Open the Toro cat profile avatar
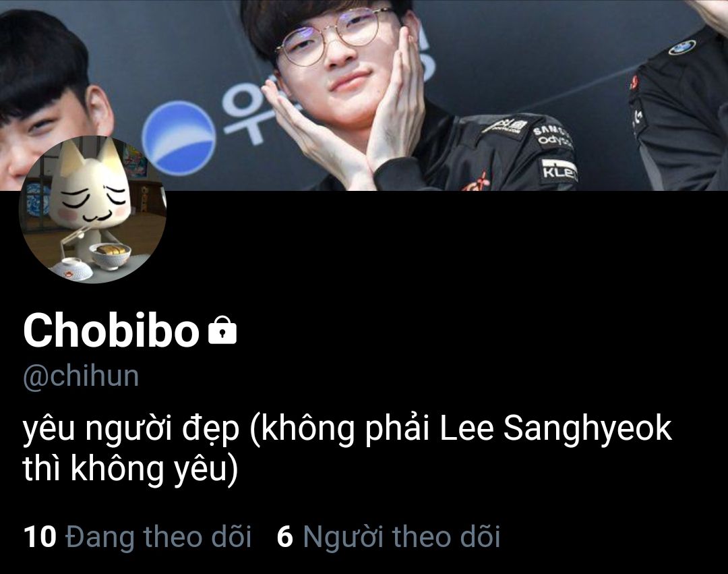 (93, 210)
